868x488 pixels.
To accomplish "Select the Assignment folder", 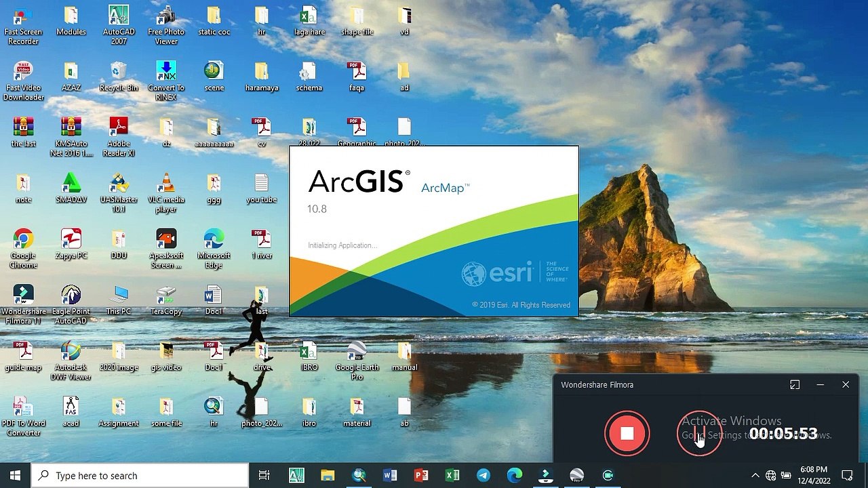I will (119, 411).
